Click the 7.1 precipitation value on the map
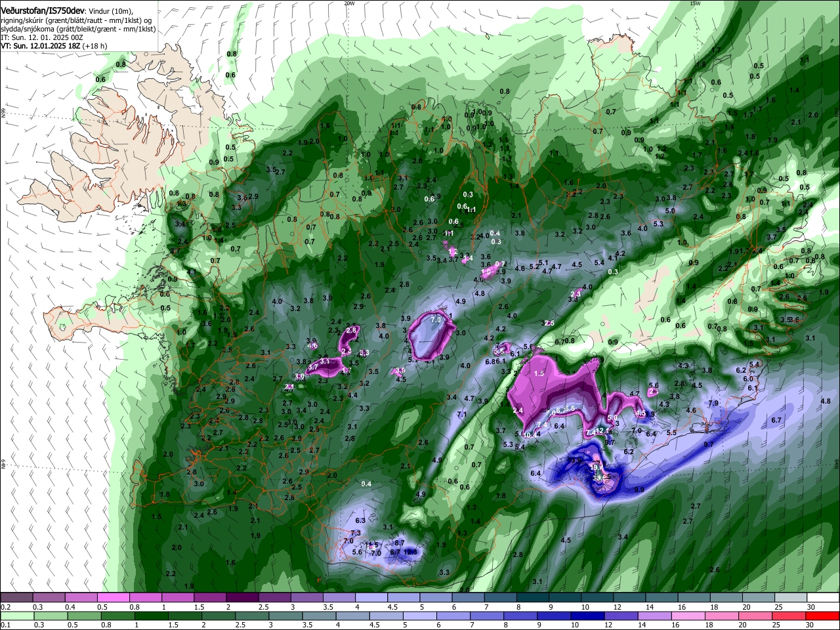Image resolution: width=840 pixels, height=630 pixels. [x=461, y=415]
